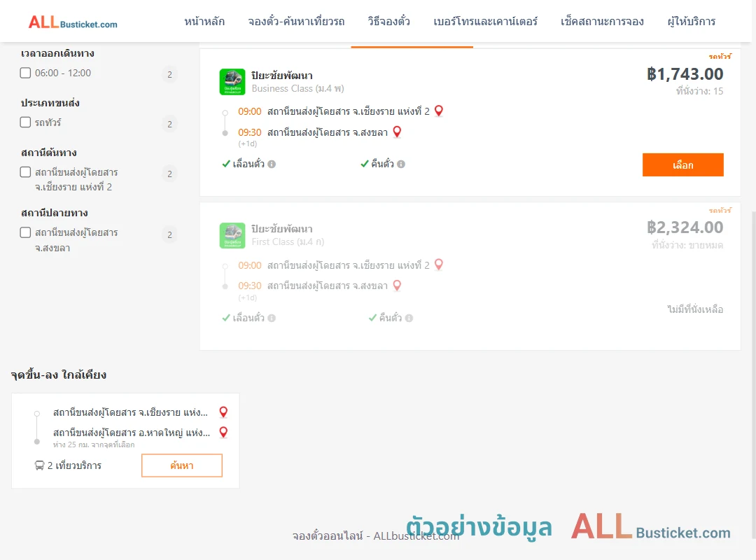
Task: Click info icon beside เลื่อนตั๋ว on Business Class
Action: click(272, 164)
